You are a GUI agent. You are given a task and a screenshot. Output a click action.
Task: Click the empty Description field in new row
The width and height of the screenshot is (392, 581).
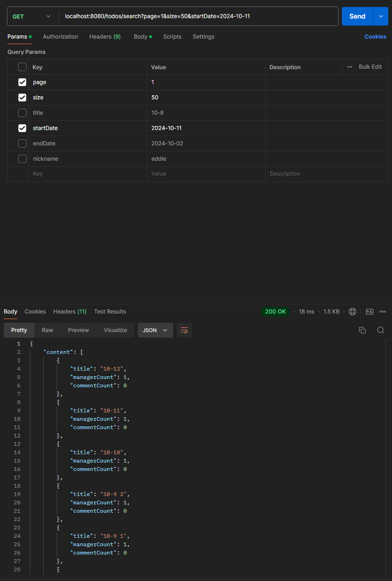(327, 174)
